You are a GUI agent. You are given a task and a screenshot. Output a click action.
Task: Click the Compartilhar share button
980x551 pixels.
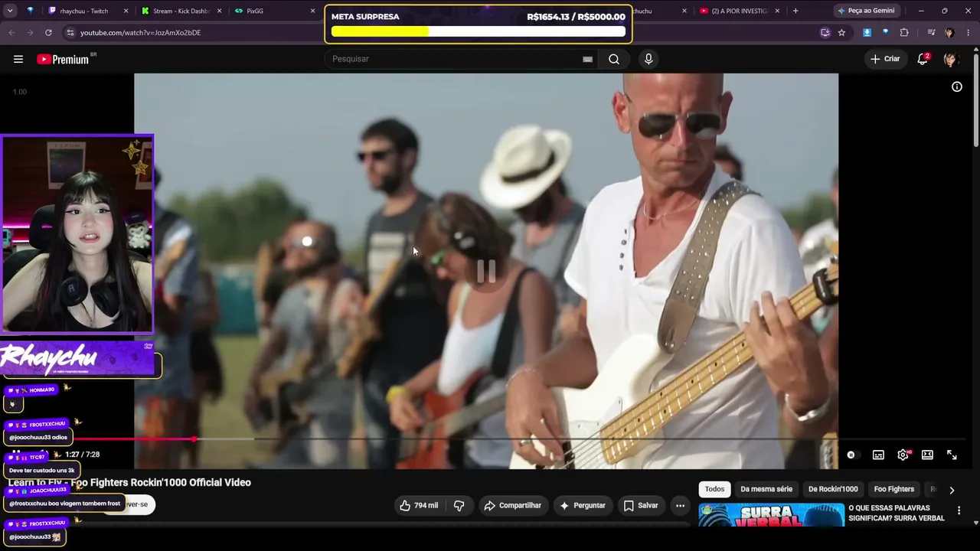point(512,505)
